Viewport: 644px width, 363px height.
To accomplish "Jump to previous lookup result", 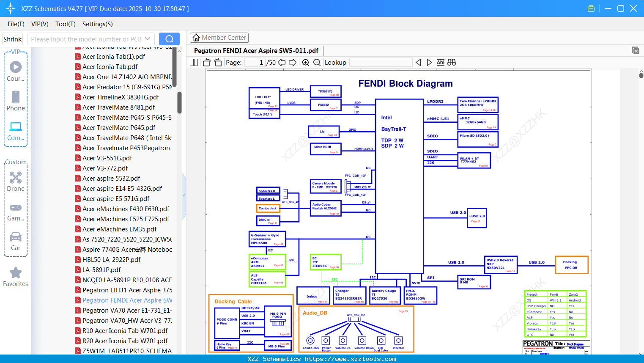I will coord(418,63).
